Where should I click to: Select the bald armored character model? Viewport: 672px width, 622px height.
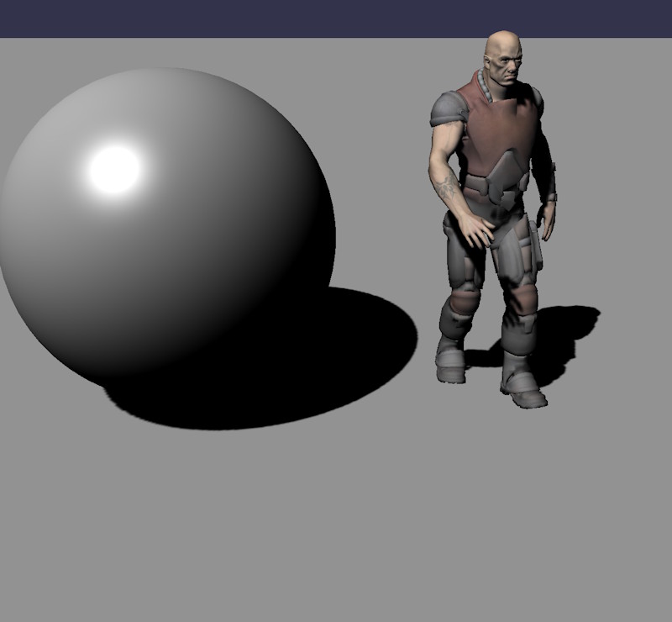click(493, 219)
